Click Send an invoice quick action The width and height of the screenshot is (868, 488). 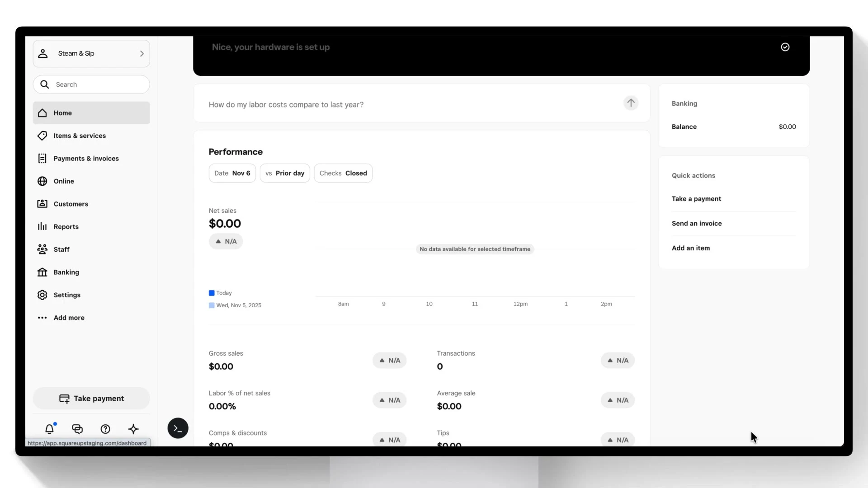(696, 223)
